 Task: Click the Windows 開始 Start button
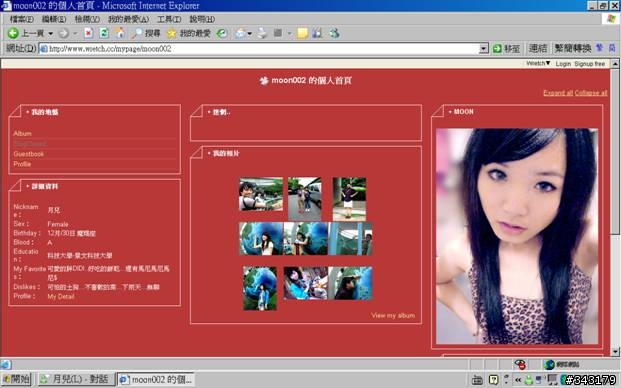tap(16, 379)
